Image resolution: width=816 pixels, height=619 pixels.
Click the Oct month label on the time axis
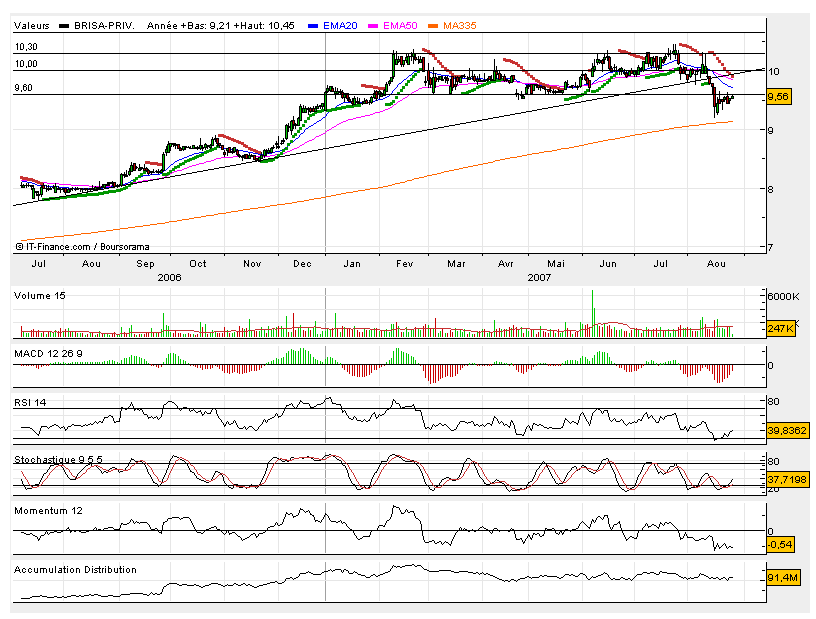click(x=198, y=264)
